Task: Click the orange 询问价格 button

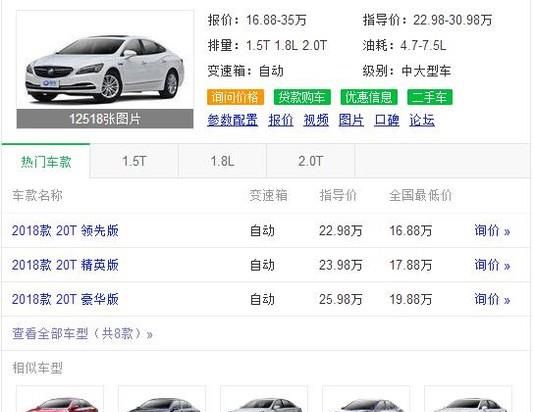Action: pyautogui.click(x=235, y=97)
